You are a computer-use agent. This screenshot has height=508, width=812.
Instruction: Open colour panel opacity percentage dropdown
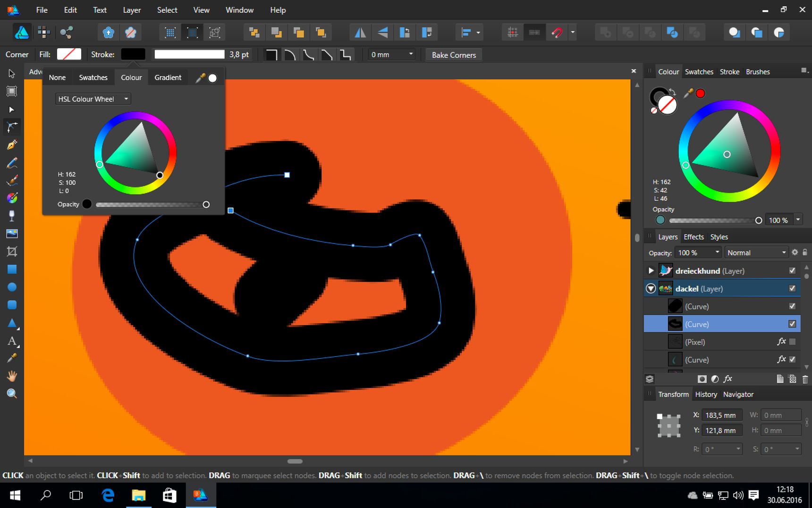798,220
